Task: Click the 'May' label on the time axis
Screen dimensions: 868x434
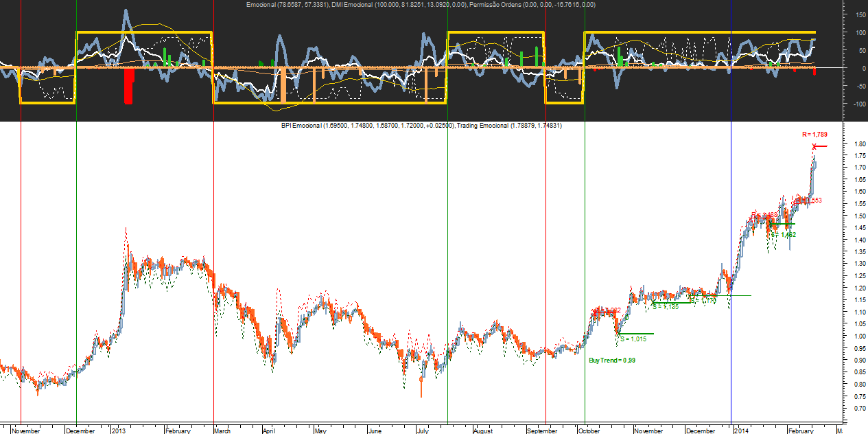Action: tap(320, 431)
